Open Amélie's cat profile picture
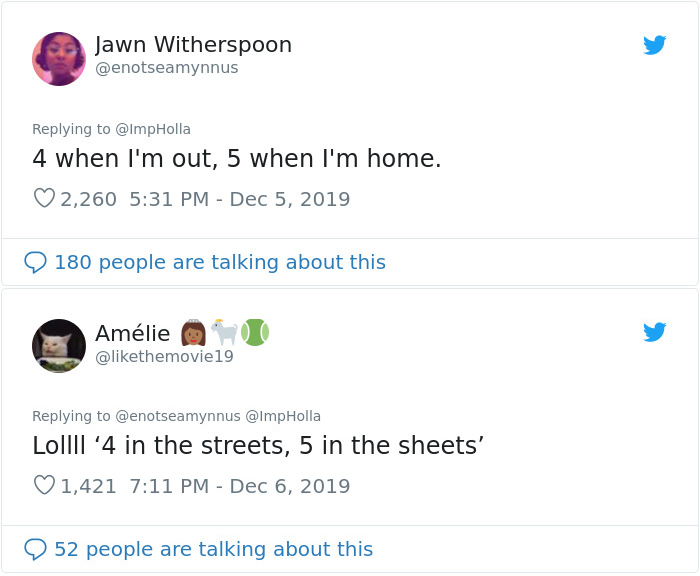 tap(59, 346)
